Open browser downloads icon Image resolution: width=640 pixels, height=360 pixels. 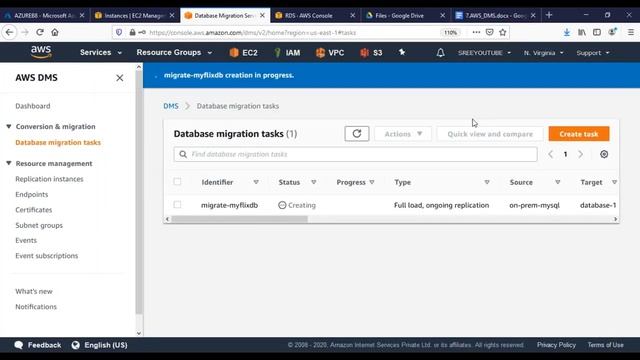[567, 32]
